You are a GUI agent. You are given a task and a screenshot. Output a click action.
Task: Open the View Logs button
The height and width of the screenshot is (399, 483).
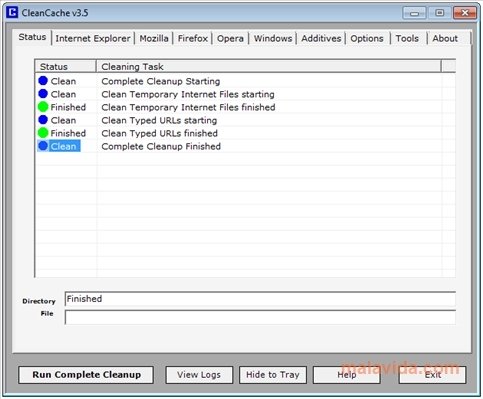[x=199, y=375]
